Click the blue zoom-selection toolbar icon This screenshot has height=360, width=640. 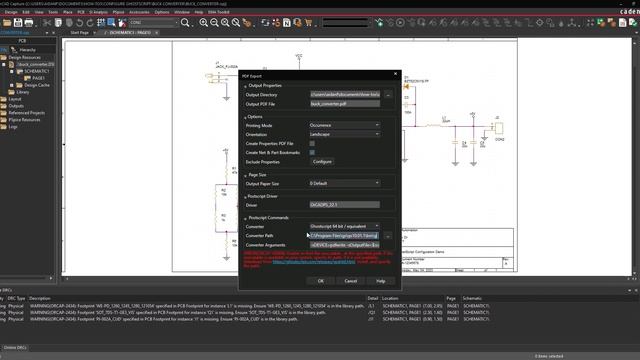(111, 22)
